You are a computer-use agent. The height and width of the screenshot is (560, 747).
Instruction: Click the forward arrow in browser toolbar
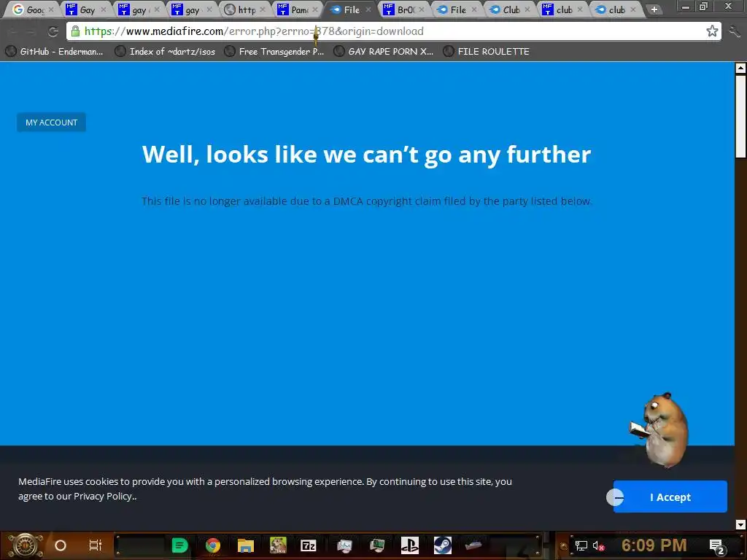[31, 32]
